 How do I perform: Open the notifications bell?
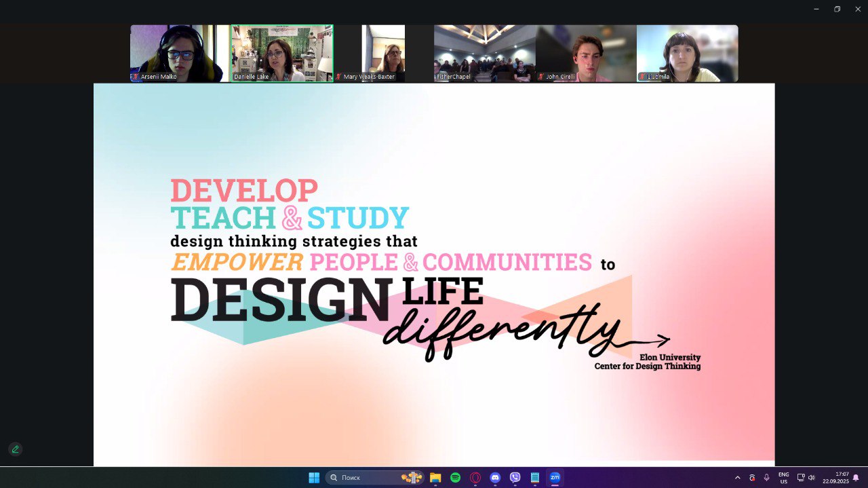click(856, 478)
